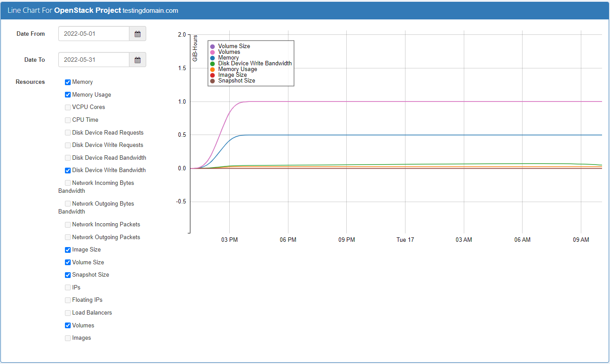Uncheck the Snapshot Size checkbox
Screen dimensions: 610x364
tap(68, 275)
